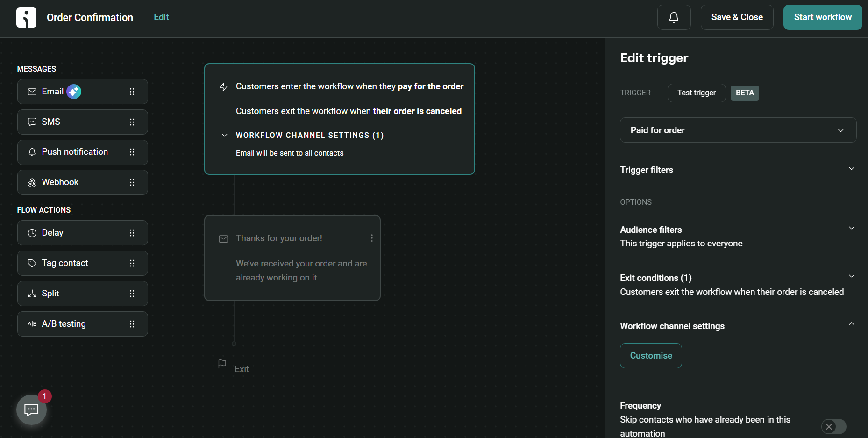This screenshot has width=868, height=438.
Task: Click the A/B testing icon
Action: (x=32, y=324)
